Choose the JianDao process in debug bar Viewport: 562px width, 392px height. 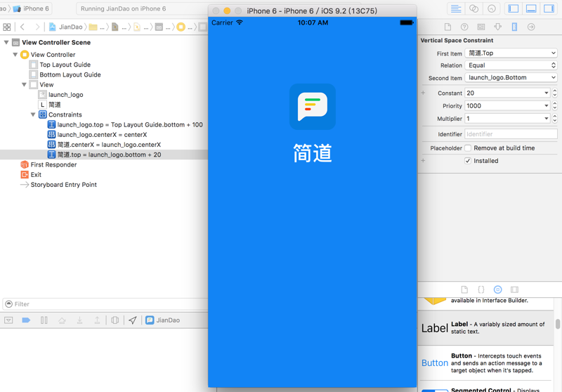point(163,320)
